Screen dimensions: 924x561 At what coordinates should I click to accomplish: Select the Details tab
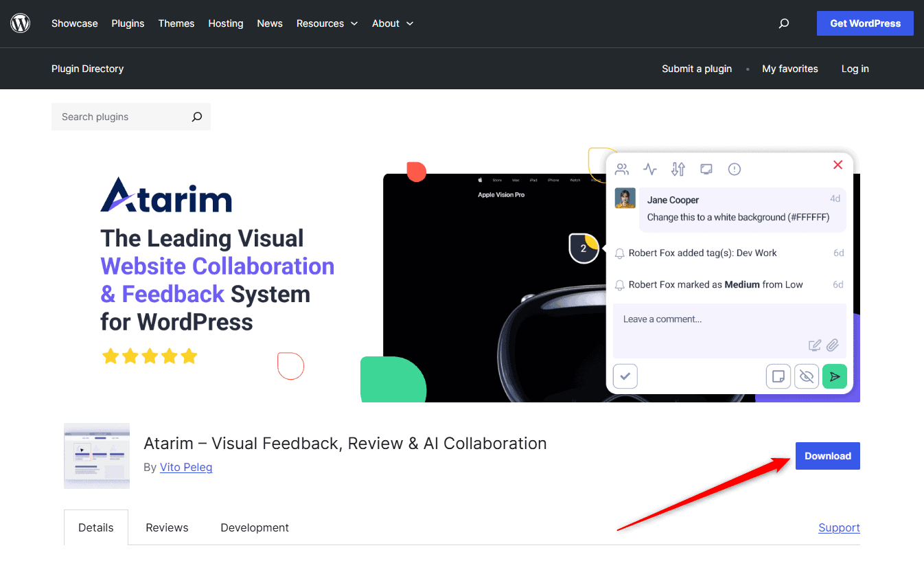[x=96, y=527]
